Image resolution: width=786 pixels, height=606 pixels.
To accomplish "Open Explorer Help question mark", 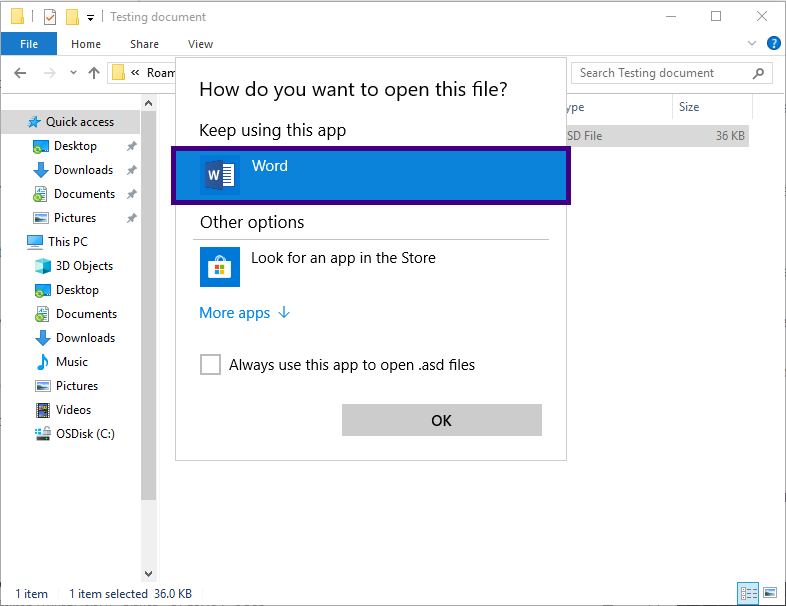I will coord(773,44).
